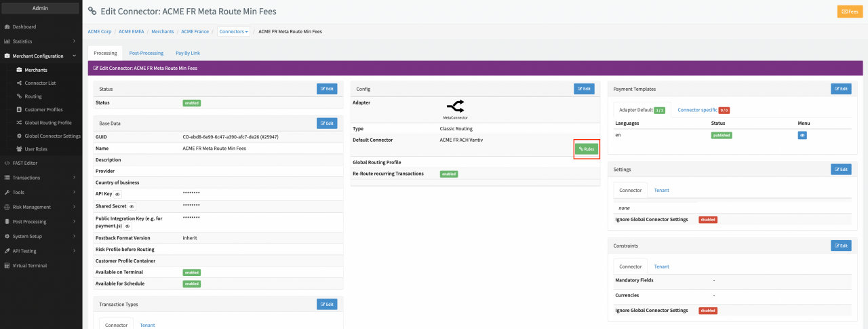Image resolution: width=868 pixels, height=329 pixels.
Task: View the published 'en' template eye button
Action: click(802, 136)
